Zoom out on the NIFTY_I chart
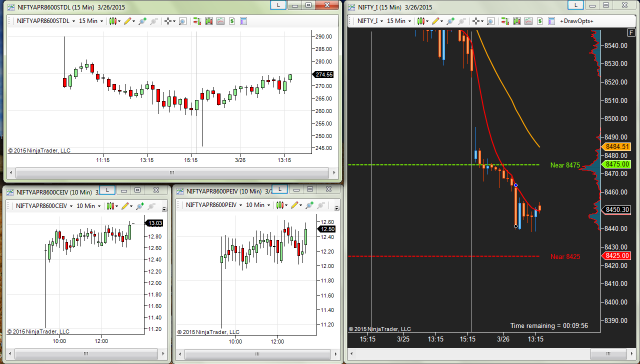Image resolution: width=640 pixels, height=364 pixels. click(462, 21)
